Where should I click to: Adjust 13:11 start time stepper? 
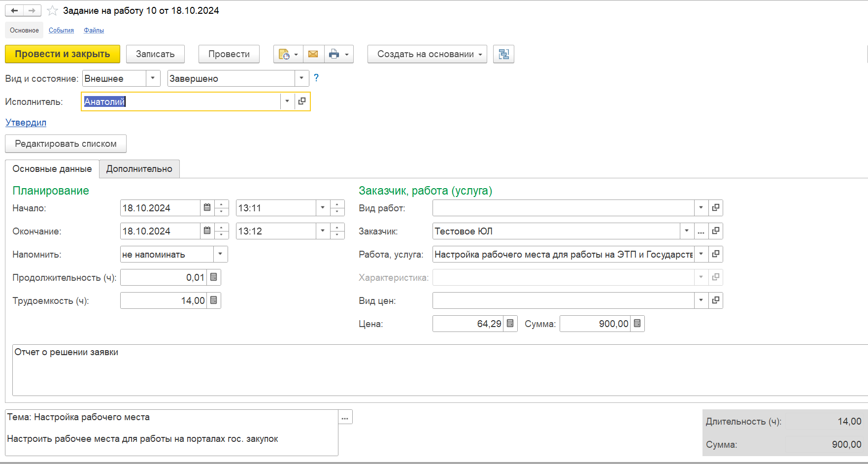coord(337,208)
